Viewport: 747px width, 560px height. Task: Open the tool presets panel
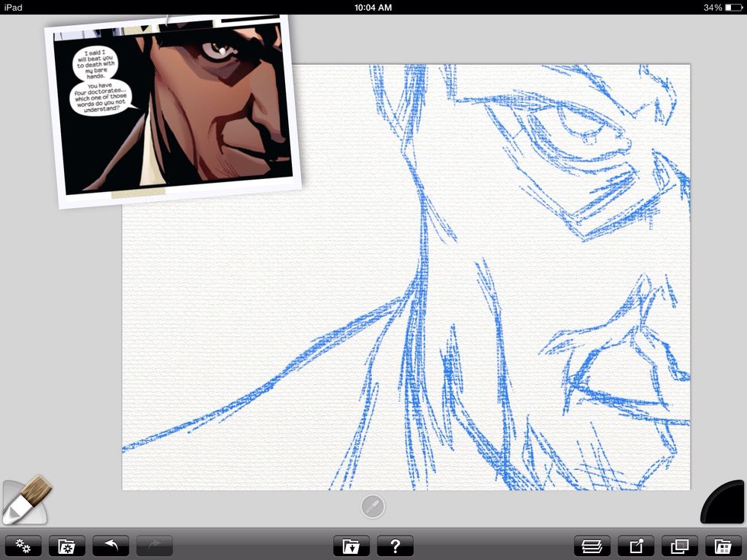point(66,546)
